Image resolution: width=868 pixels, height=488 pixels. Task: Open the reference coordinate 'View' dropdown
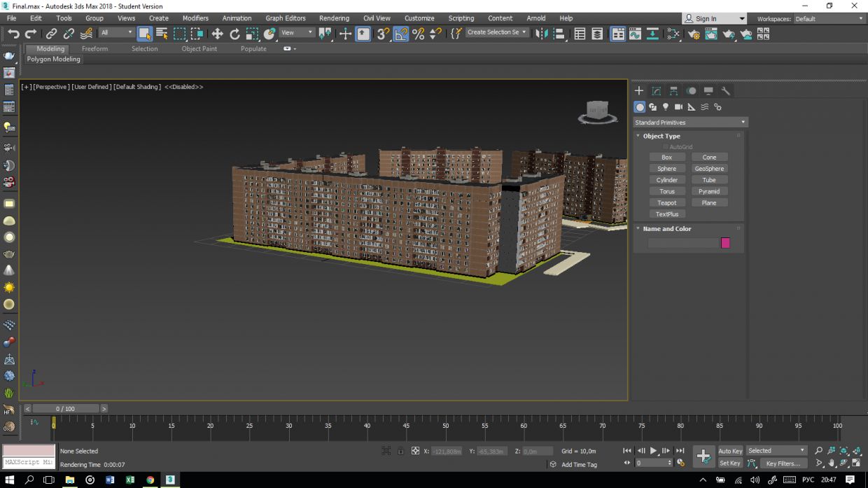(297, 33)
